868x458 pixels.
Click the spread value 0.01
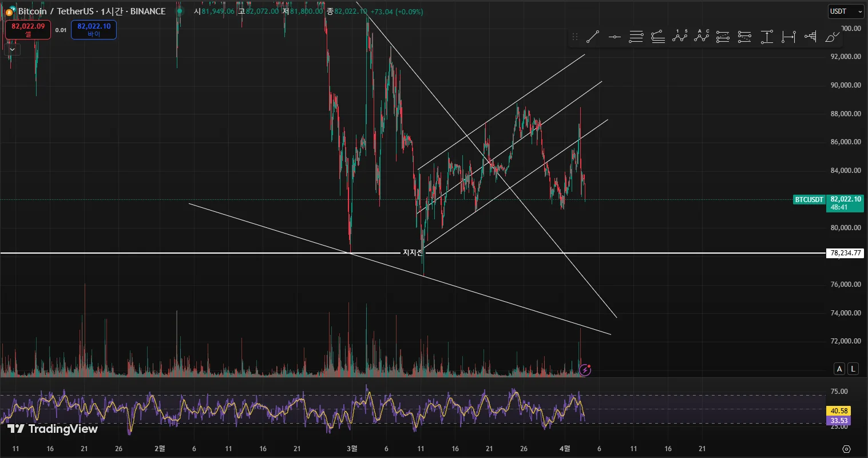click(x=61, y=30)
